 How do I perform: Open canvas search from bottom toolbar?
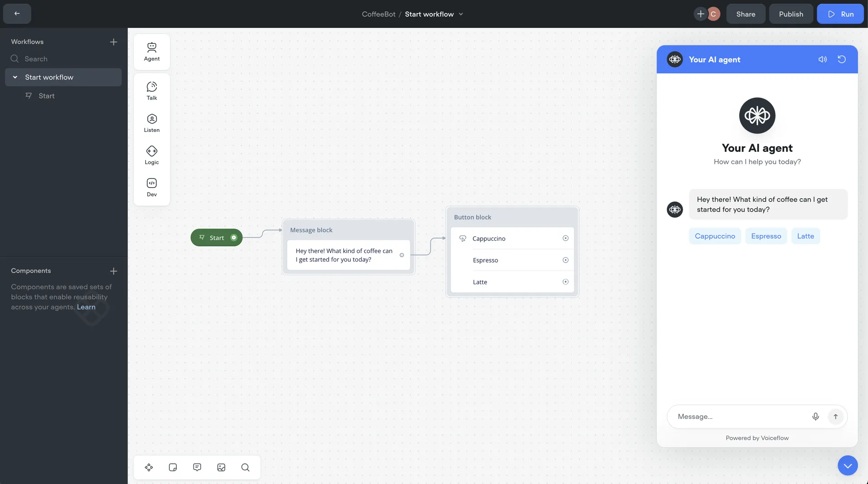click(x=245, y=467)
